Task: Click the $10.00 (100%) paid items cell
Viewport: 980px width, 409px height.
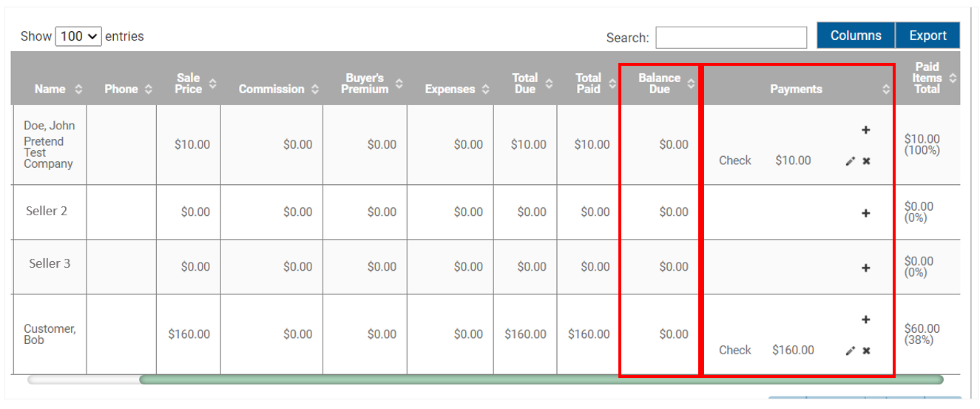Action: (x=927, y=144)
